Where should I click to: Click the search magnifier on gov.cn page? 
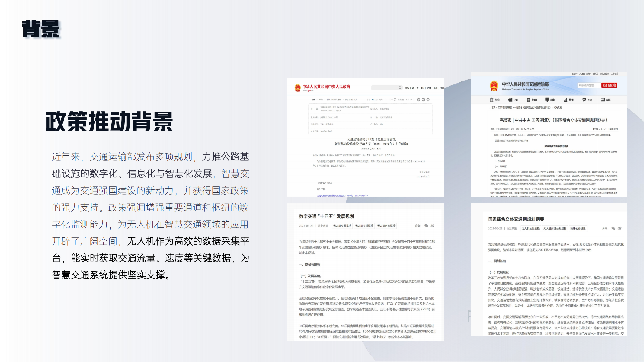click(400, 88)
